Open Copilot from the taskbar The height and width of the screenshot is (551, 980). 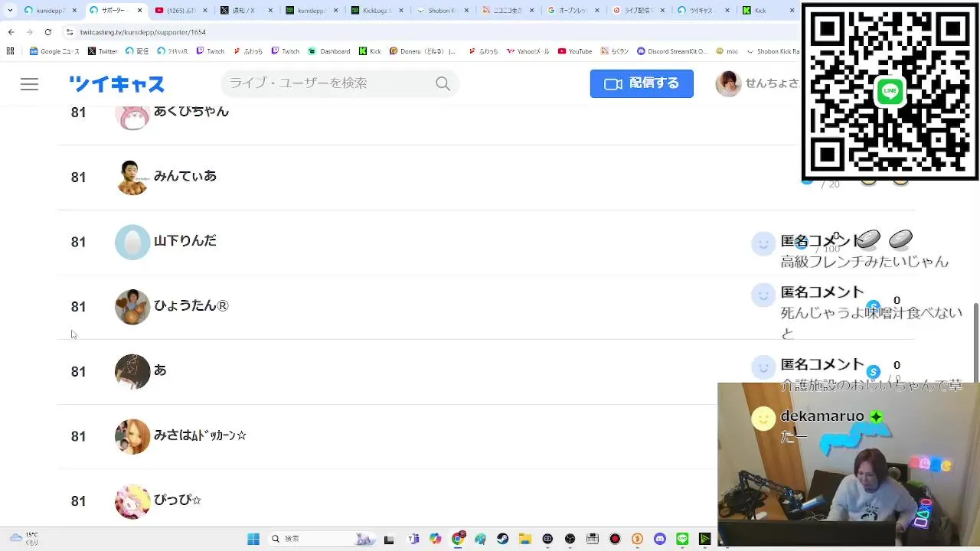[x=436, y=539]
